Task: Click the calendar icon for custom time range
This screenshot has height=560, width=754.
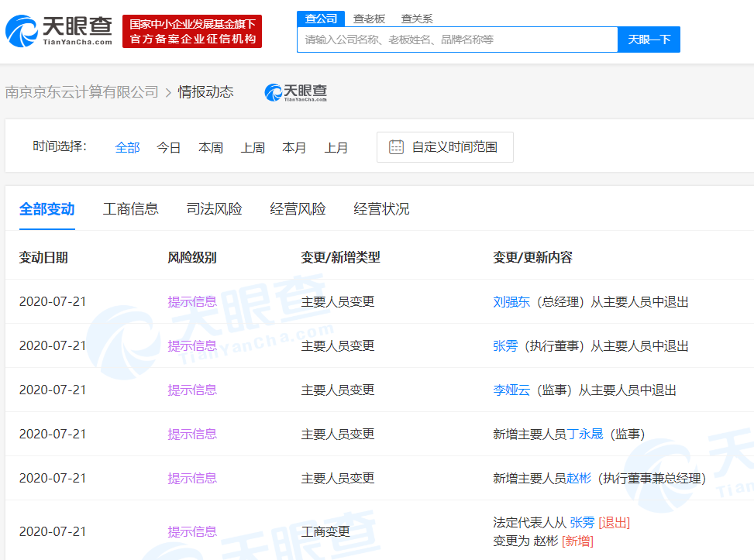Action: pos(396,147)
